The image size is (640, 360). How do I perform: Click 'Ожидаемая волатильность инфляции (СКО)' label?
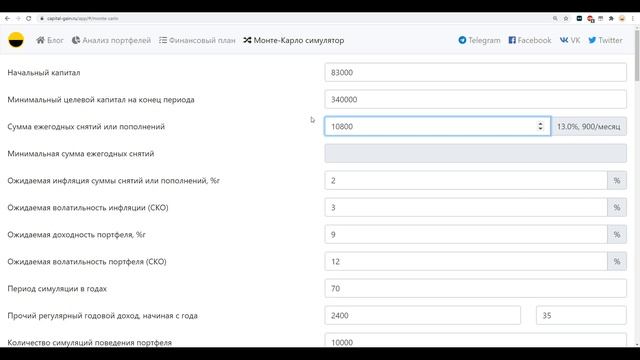88,207
